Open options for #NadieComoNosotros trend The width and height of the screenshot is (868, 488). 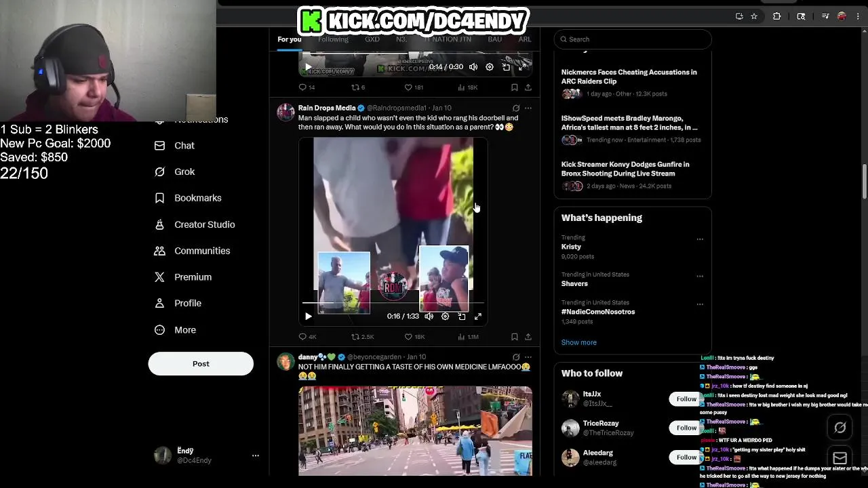click(700, 304)
